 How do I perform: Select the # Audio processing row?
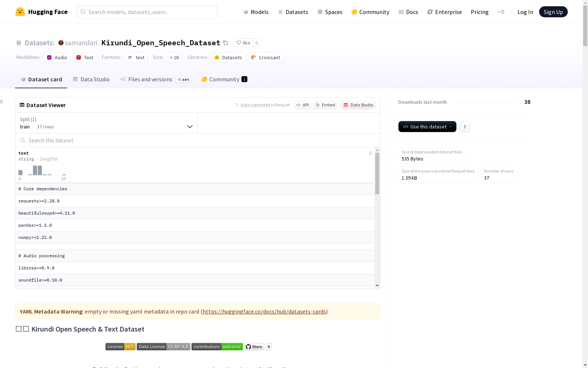[195, 256]
